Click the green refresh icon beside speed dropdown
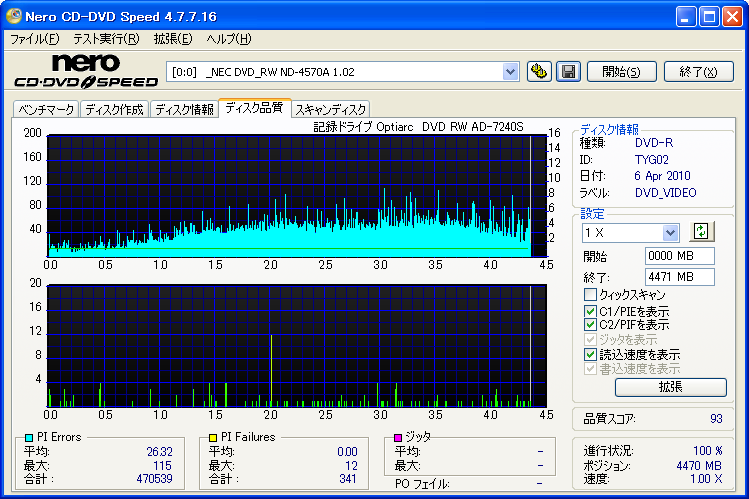Viewport: 749px width, 499px height. [x=701, y=232]
